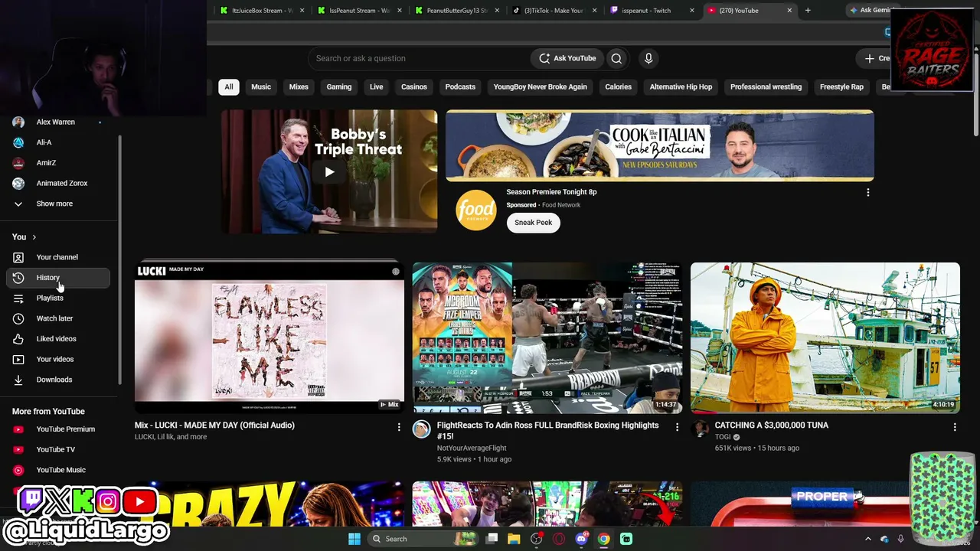Screen dimensions: 980x551
Task: Select the (270) YouTube tab
Action: coord(750,11)
